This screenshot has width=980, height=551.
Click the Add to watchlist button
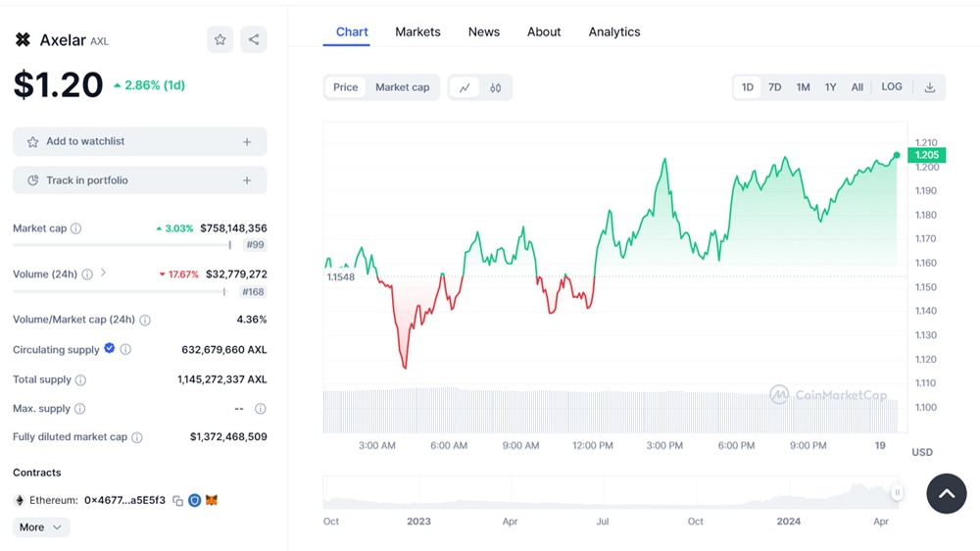click(x=140, y=141)
